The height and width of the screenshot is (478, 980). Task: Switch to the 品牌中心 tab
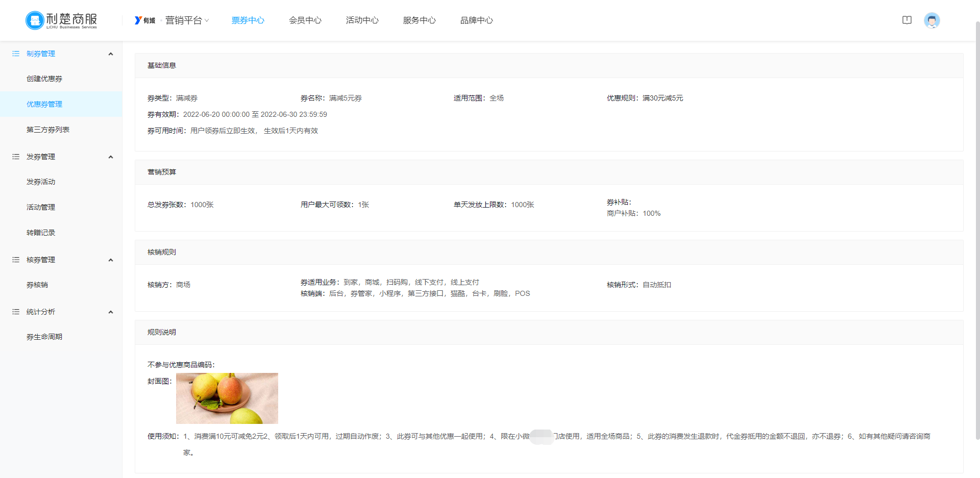coord(477,20)
